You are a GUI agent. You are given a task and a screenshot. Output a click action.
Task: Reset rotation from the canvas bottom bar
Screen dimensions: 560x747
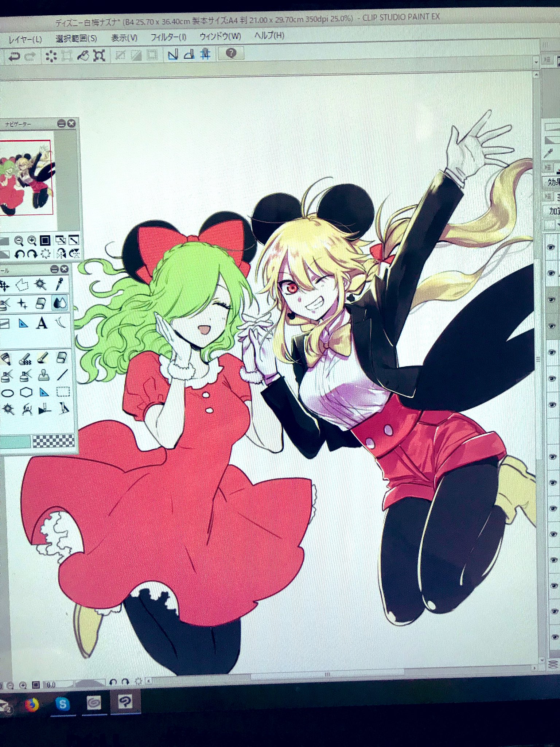tap(138, 681)
